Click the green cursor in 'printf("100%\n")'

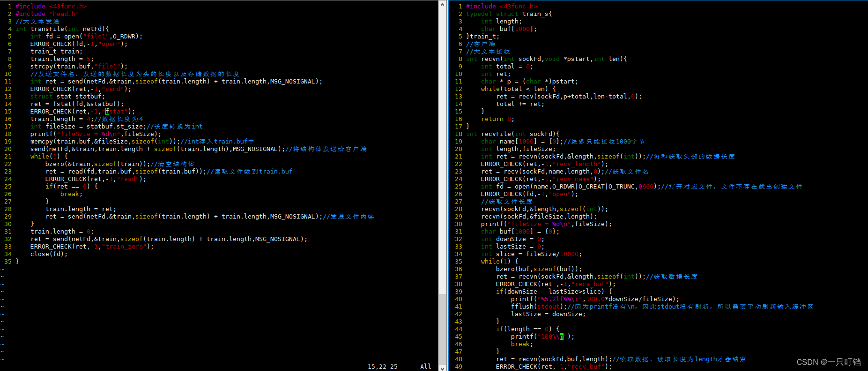pos(562,337)
